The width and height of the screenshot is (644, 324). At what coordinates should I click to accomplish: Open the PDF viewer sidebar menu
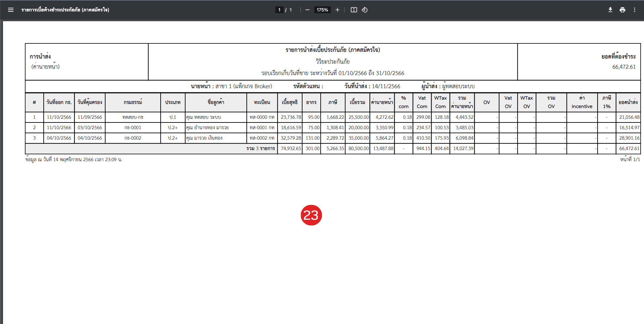point(11,10)
